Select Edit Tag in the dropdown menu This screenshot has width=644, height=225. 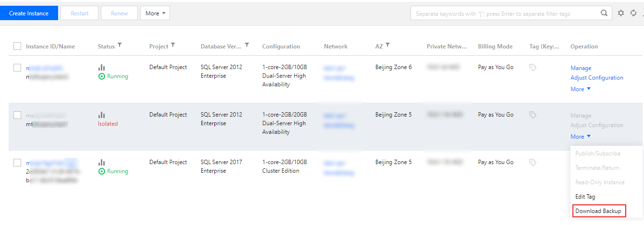585,197
